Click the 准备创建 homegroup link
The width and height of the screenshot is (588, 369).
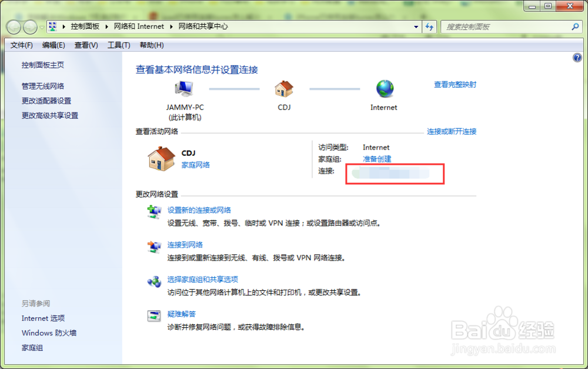click(x=376, y=158)
